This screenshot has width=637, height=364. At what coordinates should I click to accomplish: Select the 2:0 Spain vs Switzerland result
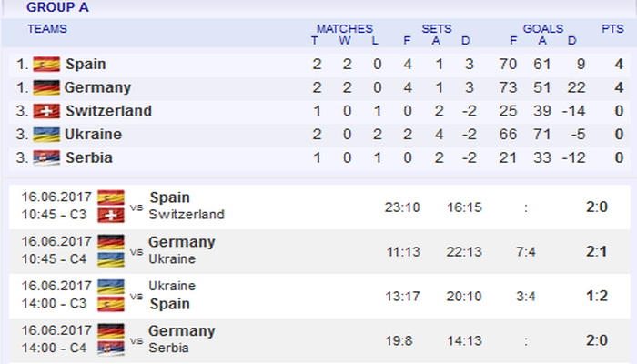click(597, 207)
